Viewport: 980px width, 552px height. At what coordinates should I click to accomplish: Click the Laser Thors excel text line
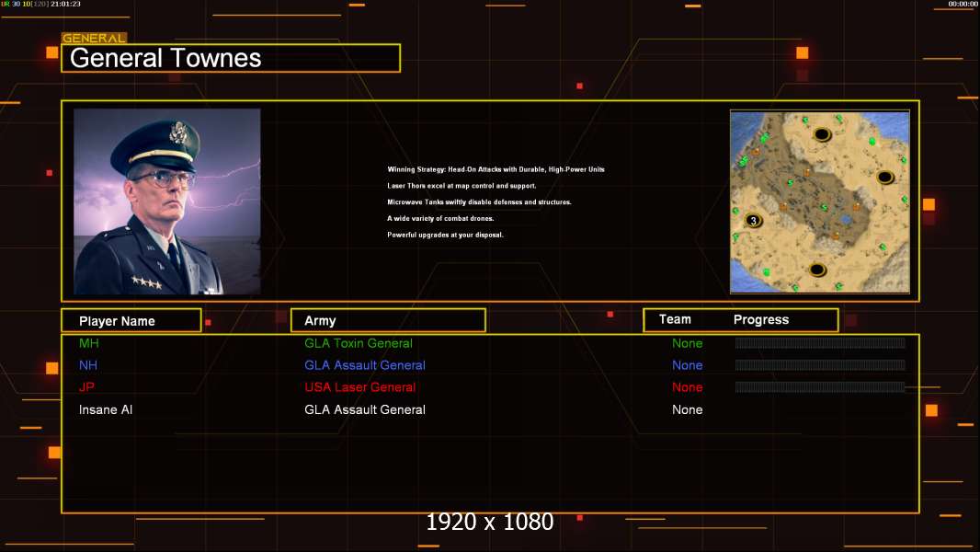tap(462, 186)
